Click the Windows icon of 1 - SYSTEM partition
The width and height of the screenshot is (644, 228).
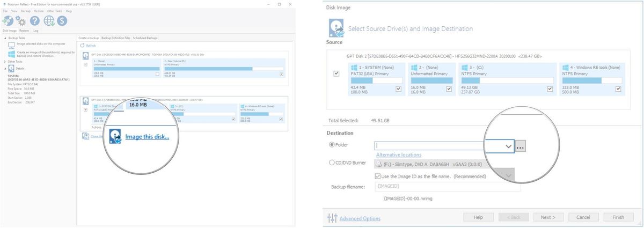tap(354, 68)
